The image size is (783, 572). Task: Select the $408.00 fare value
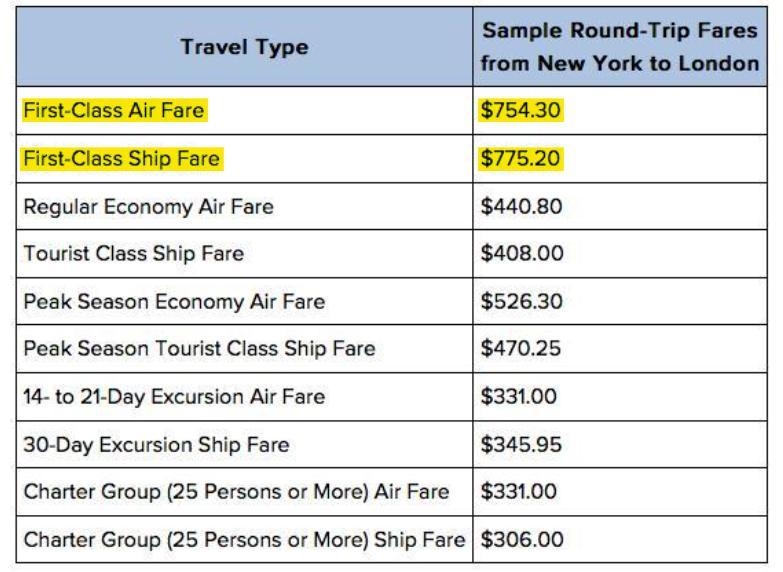[522, 253]
